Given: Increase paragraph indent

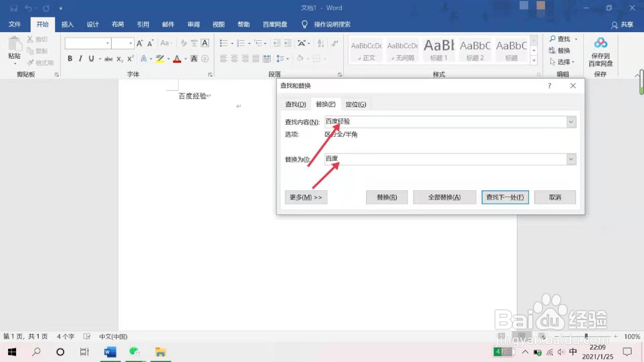Looking at the screenshot, I should pyautogui.click(x=288, y=43).
